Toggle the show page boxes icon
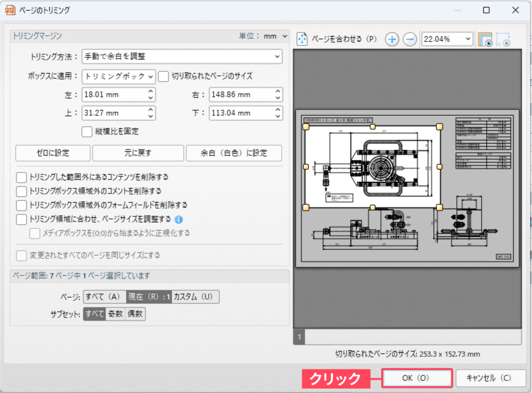532x393 pixels. pyautogui.click(x=485, y=39)
